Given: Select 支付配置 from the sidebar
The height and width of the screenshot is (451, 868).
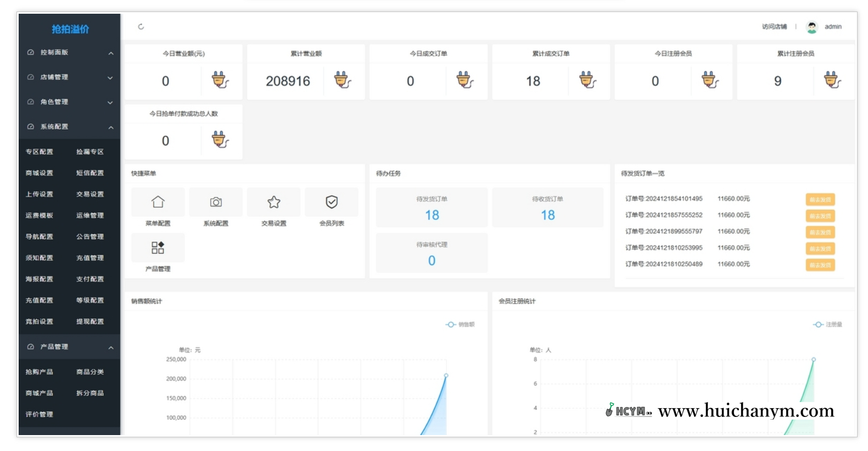Looking at the screenshot, I should tap(90, 279).
